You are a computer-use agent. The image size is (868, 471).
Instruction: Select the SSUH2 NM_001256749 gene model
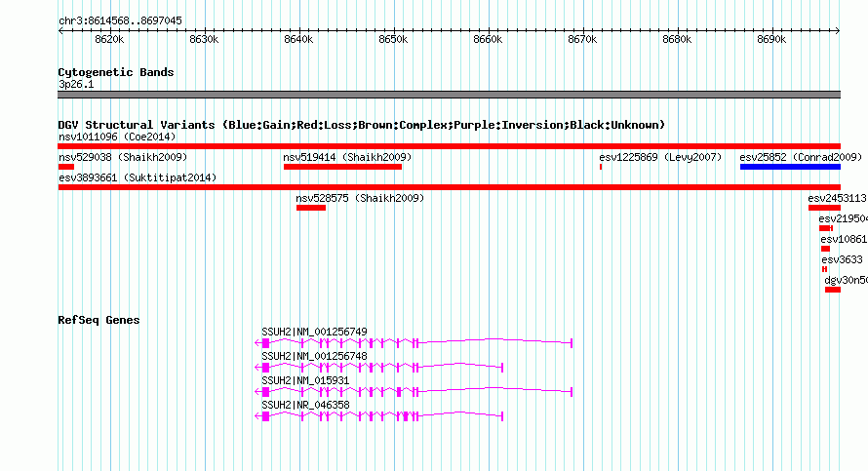(413, 343)
